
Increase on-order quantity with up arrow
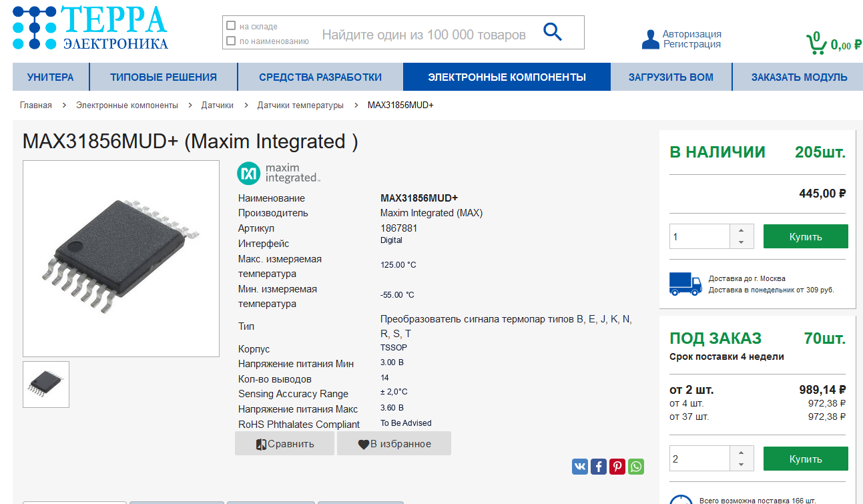pos(742,453)
